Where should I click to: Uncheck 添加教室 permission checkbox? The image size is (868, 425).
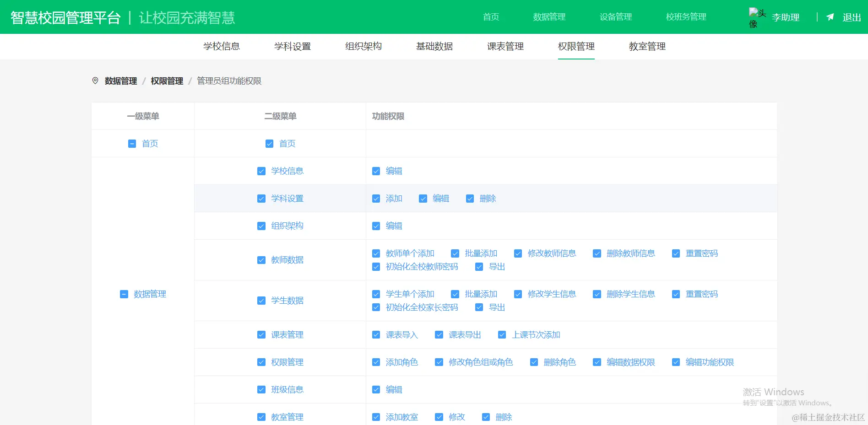pyautogui.click(x=376, y=417)
